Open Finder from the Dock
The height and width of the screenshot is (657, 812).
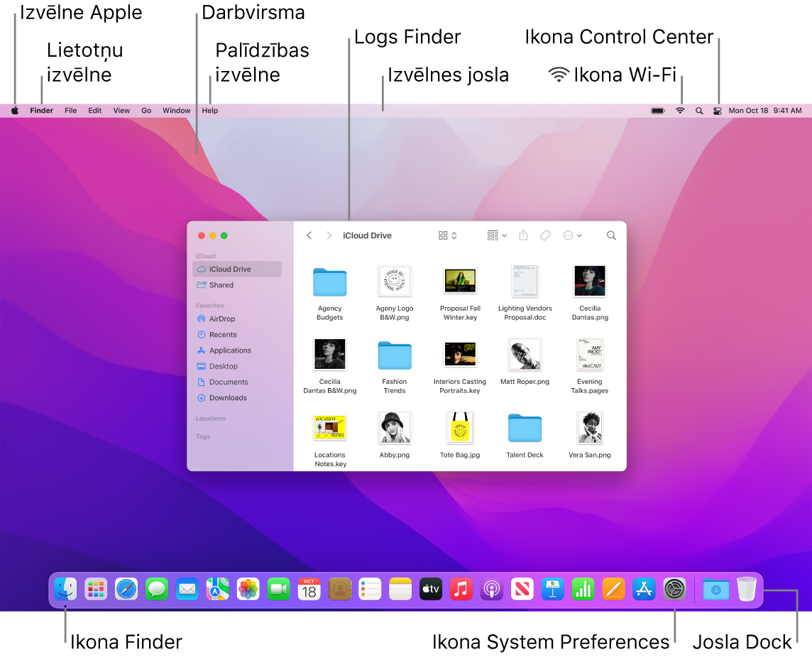point(66,589)
